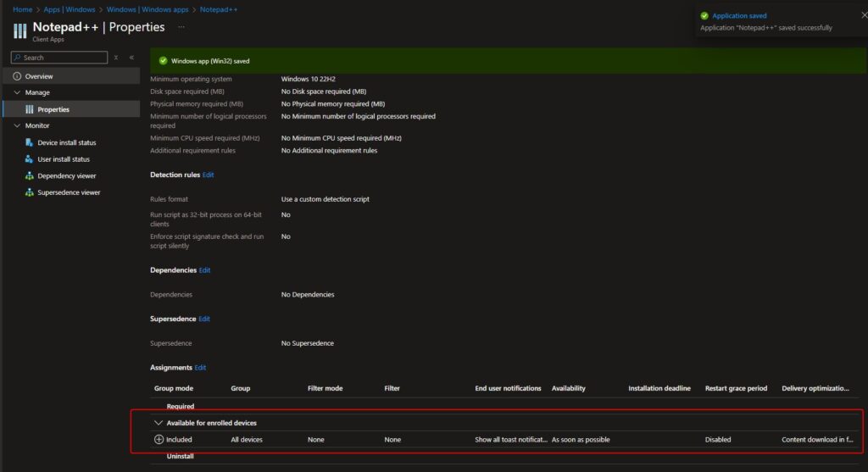
Task: Open Device install status
Action: [x=66, y=142]
